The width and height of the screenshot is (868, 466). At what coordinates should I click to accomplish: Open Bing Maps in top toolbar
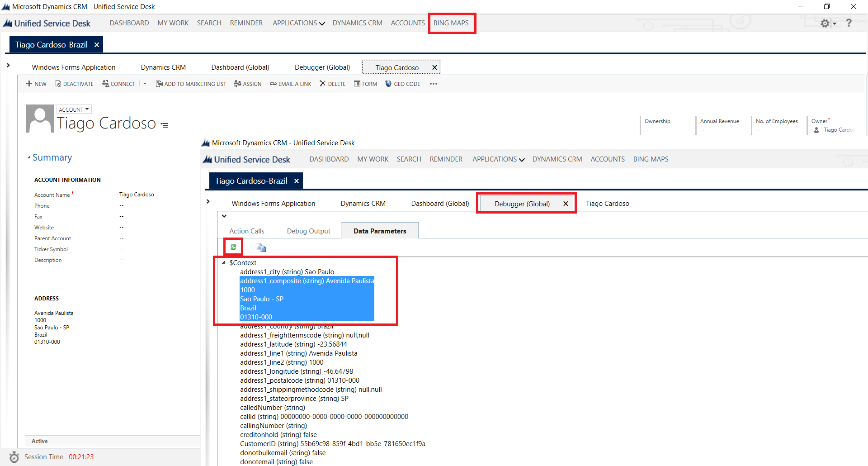point(451,23)
